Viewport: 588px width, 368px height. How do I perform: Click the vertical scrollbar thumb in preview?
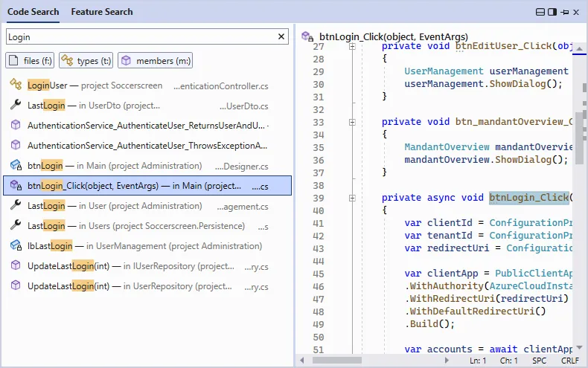(x=579, y=138)
